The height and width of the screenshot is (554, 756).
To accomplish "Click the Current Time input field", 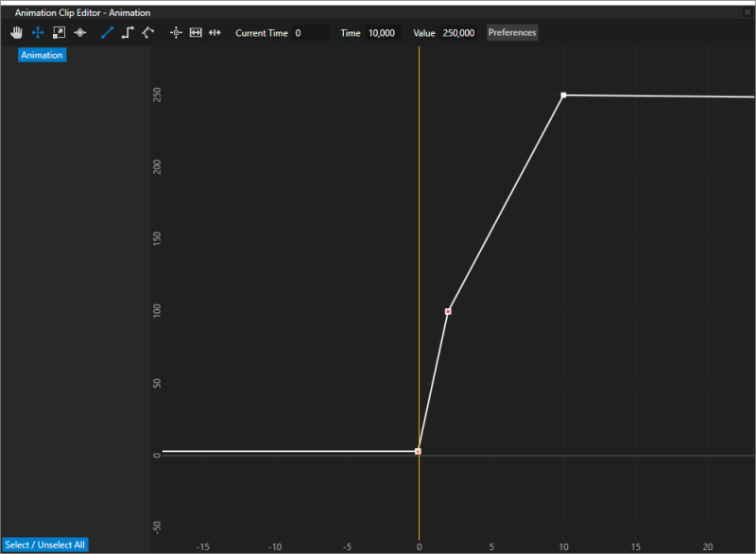I will [309, 33].
